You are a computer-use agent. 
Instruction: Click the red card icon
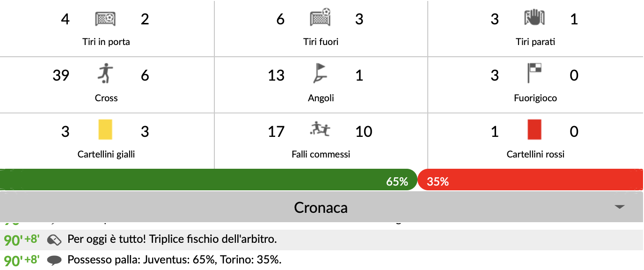534,130
